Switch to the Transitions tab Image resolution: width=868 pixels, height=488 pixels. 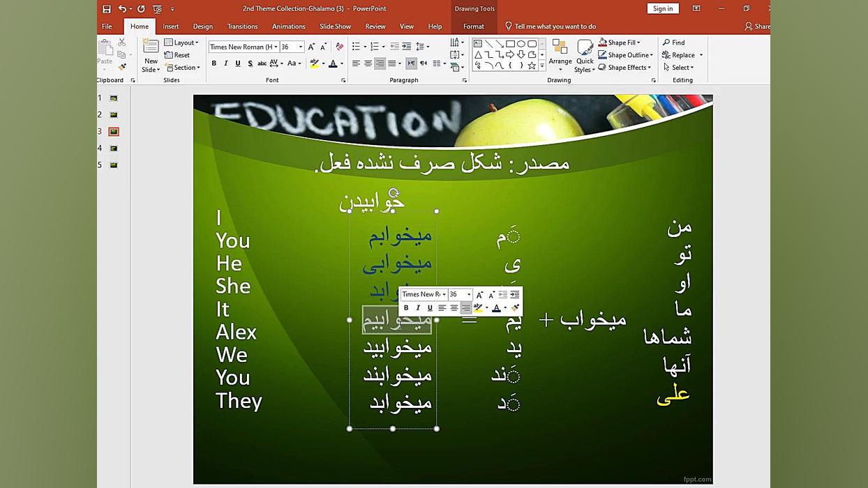(x=243, y=26)
